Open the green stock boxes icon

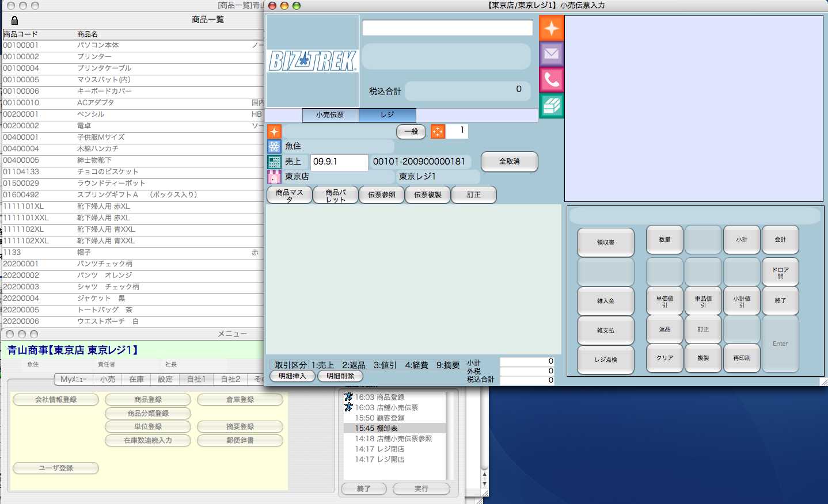click(x=551, y=106)
